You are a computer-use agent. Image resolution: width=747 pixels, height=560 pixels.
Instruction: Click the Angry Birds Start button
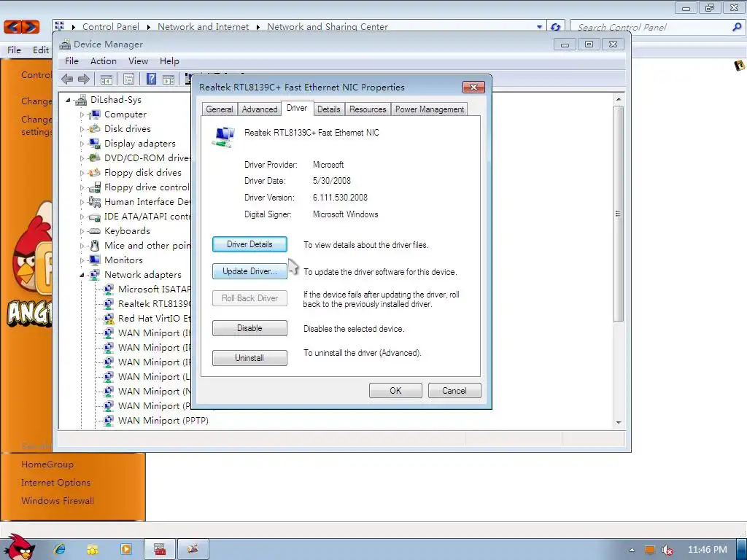click(x=19, y=547)
